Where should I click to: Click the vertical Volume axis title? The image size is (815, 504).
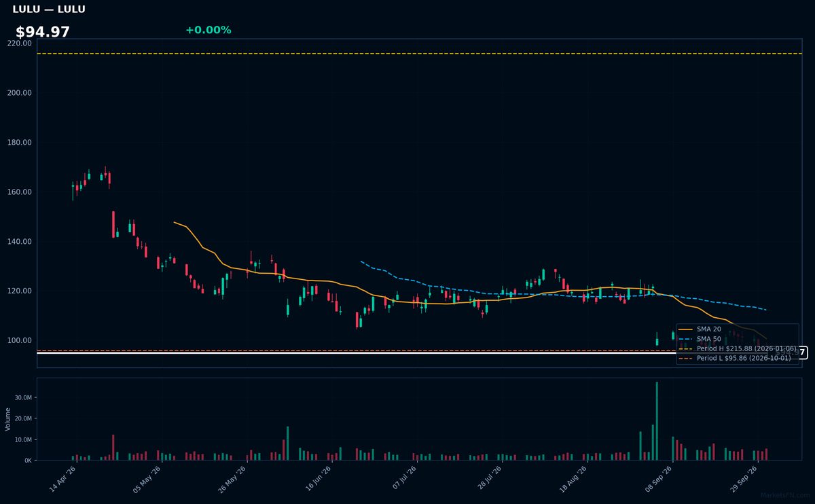[7, 419]
